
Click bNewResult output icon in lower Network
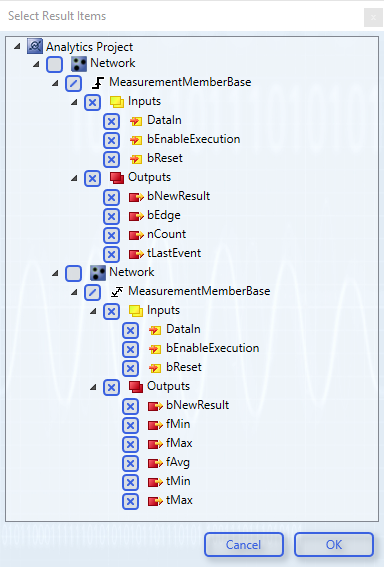[x=155, y=406]
